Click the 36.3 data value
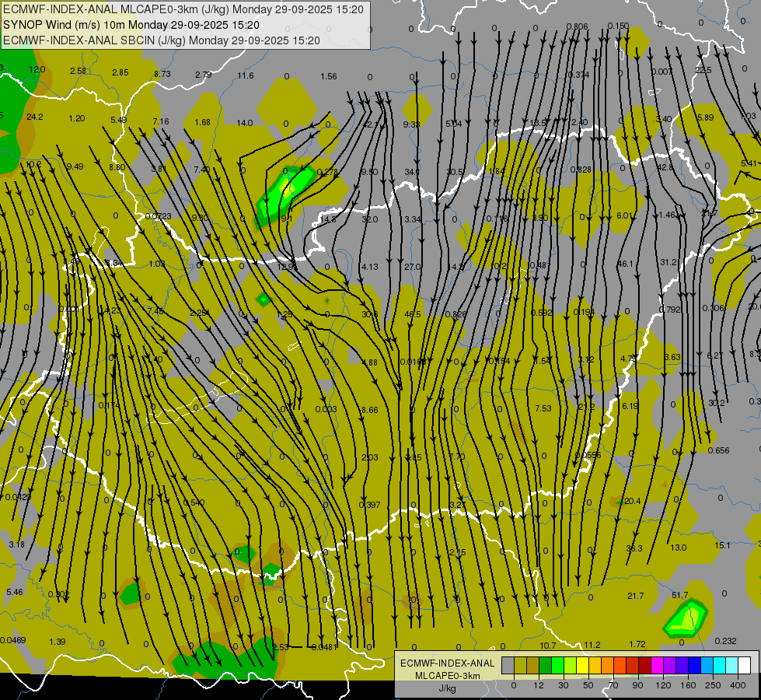The width and height of the screenshot is (761, 700). (x=634, y=548)
